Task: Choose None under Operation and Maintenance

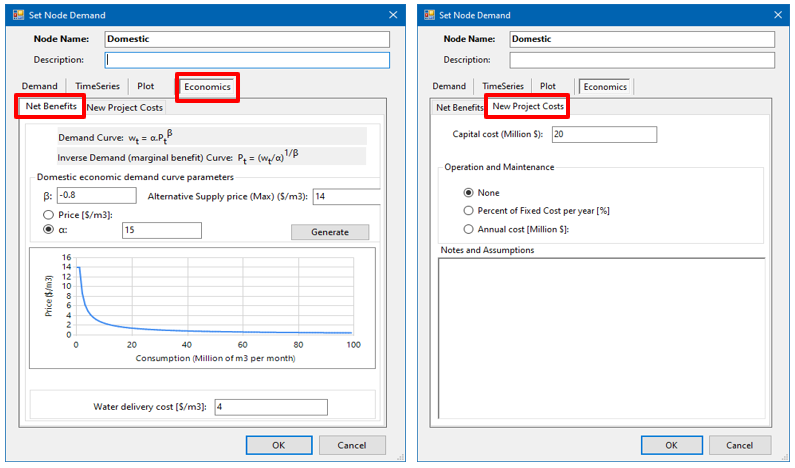Action: pos(469,193)
